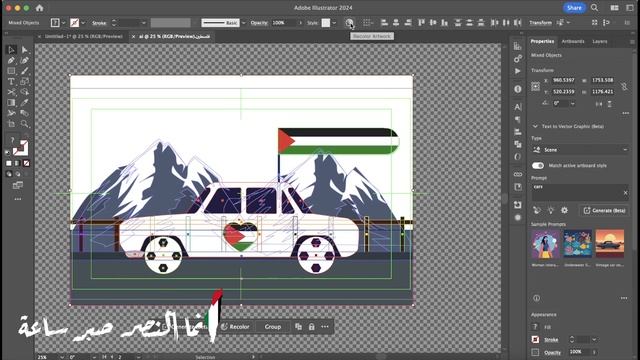Click Horizontal Align Left icon
640x360 pixels.
tap(384, 23)
